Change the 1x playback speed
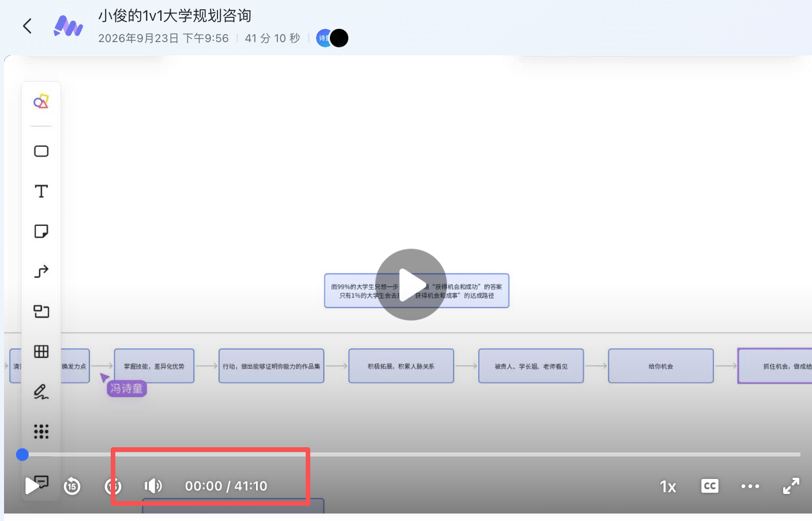The image size is (812, 521). click(668, 486)
